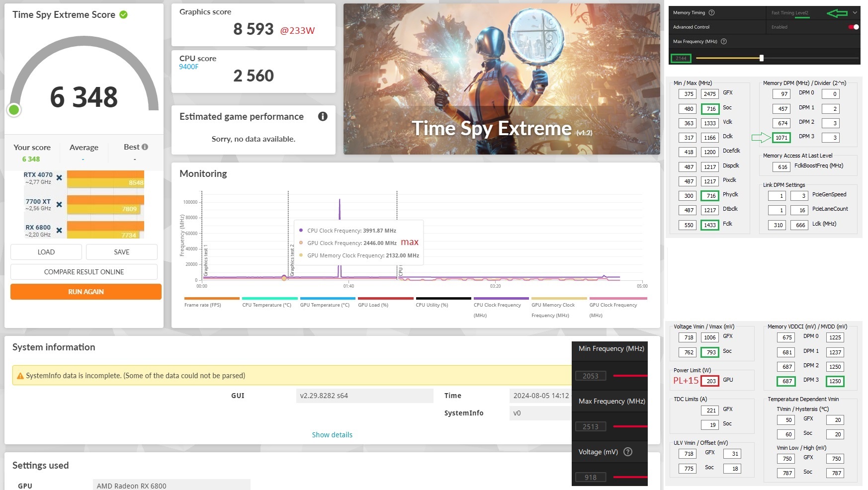The image size is (868, 490).
Task: Click the Dclk max 1166 field
Action: 710,138
